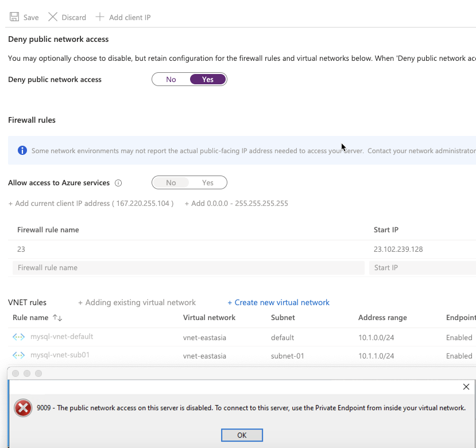Click the plus icon beside Add client IP
Screen dimensions: 476x448
(x=100, y=17)
